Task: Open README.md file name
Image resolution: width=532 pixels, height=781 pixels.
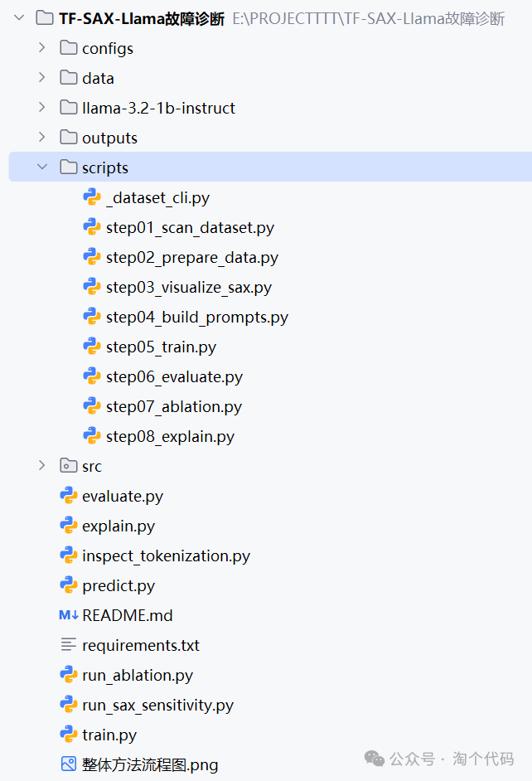Action: coord(128,616)
